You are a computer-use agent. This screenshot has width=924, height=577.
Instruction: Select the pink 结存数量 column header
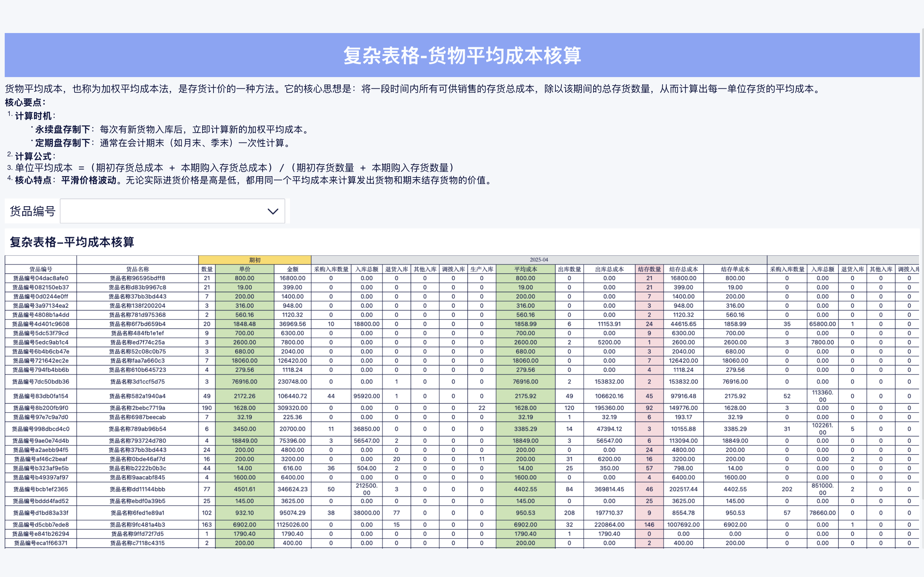[649, 269]
